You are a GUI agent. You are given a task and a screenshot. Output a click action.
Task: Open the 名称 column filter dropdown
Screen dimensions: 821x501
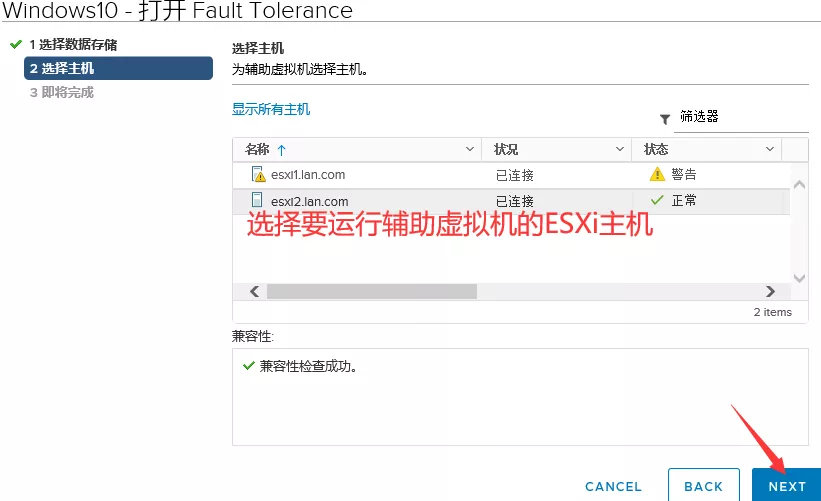471,150
